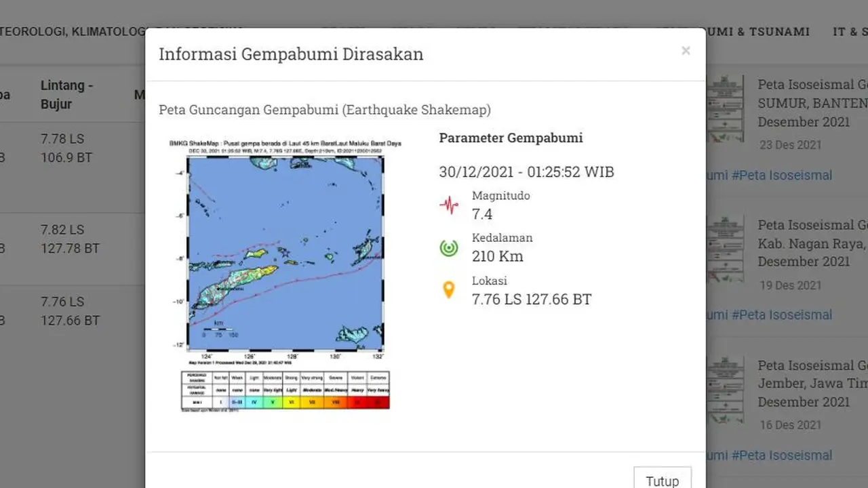Click the magnitude value 7.4
Viewport: 868px width, 488px height.
click(482, 214)
